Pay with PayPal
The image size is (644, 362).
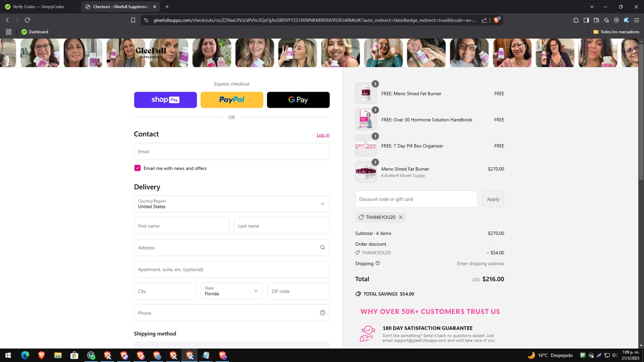coord(232,100)
